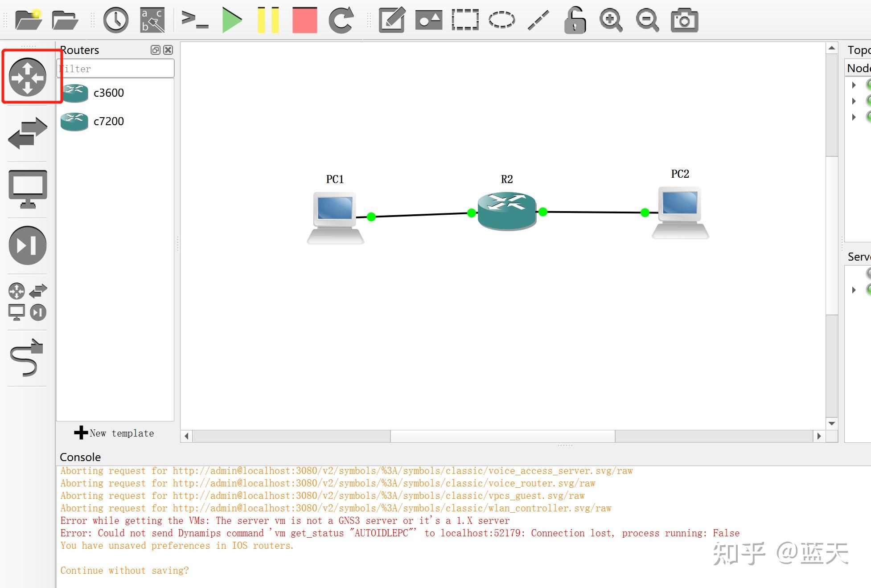The height and width of the screenshot is (588, 871).
Task: Toggle show/hide interface labels
Action: (152, 20)
